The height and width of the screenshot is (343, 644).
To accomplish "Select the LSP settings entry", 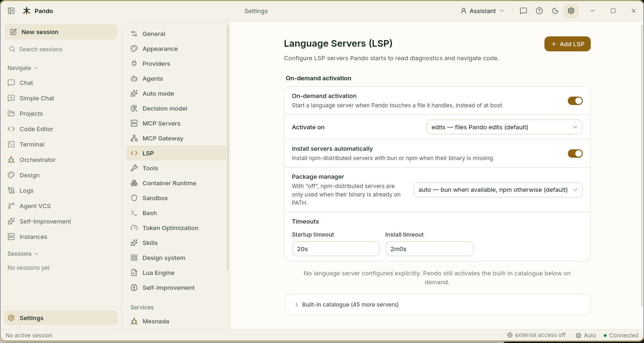I will point(176,153).
